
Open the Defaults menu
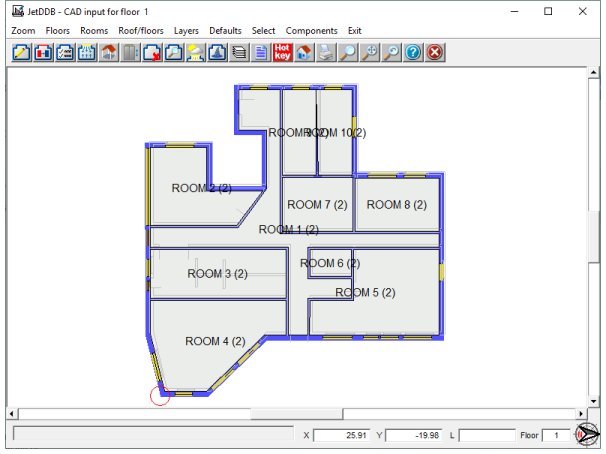(x=225, y=31)
